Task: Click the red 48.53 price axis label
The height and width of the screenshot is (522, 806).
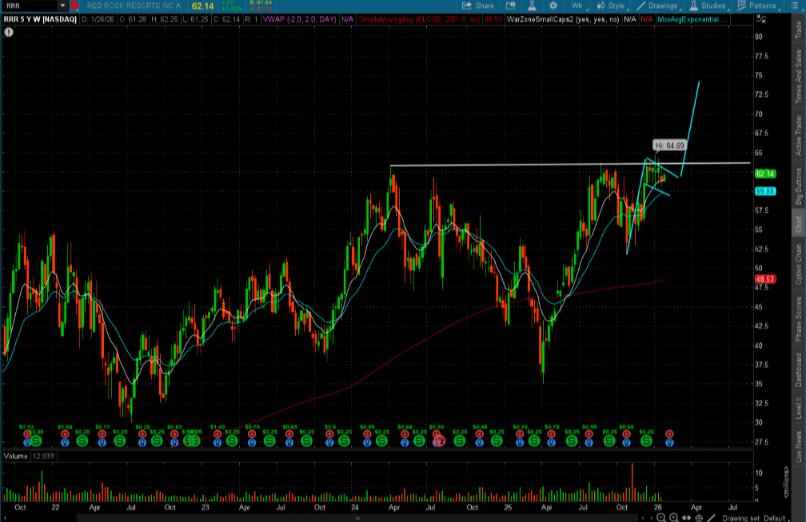Action: click(765, 279)
